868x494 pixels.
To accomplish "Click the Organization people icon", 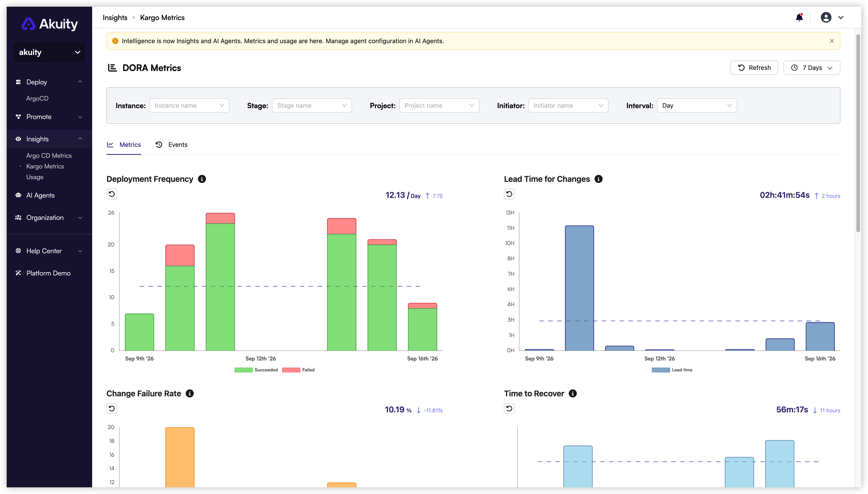I will click(18, 217).
